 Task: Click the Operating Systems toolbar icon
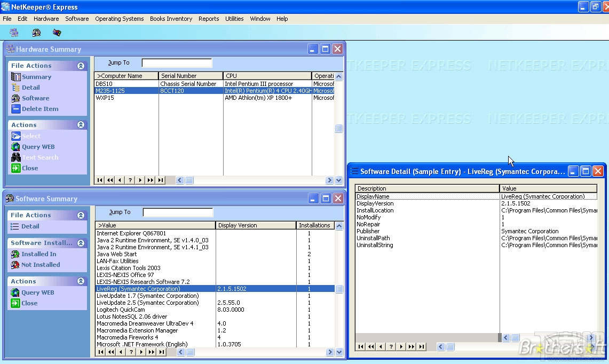(56, 33)
